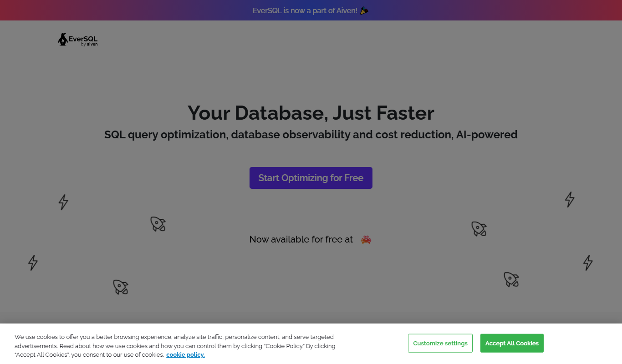
Task: Follow the cookie policy link
Action: point(185,355)
